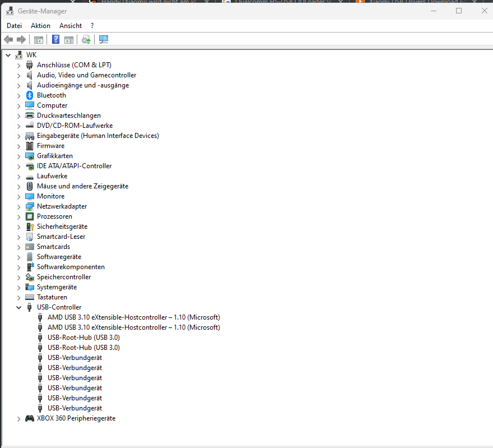Open Help via blue question mark icon
Viewport: 493px width, 448px height.
point(55,39)
